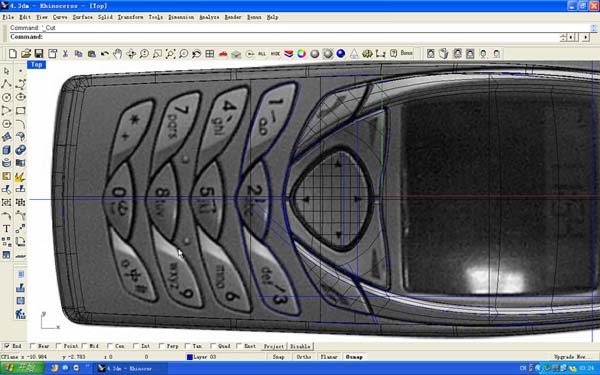This screenshot has width=600, height=375.
Task: Enable the Perp osnap checkbox
Action: tap(161, 346)
